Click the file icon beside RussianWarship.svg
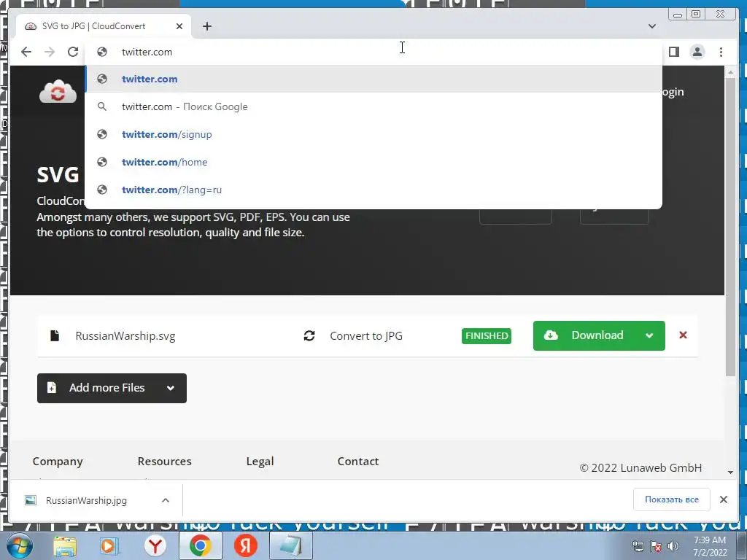 point(55,335)
